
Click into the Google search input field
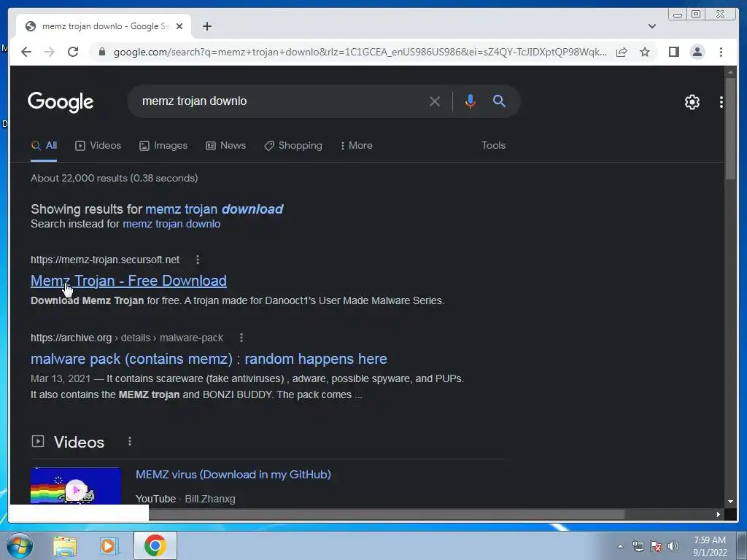coord(281,101)
